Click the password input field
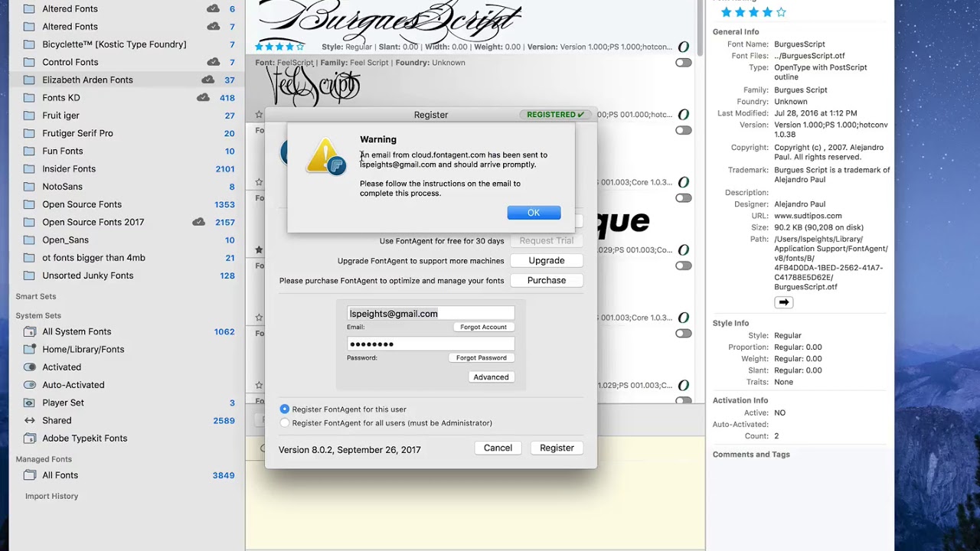The image size is (980, 551). pos(430,344)
